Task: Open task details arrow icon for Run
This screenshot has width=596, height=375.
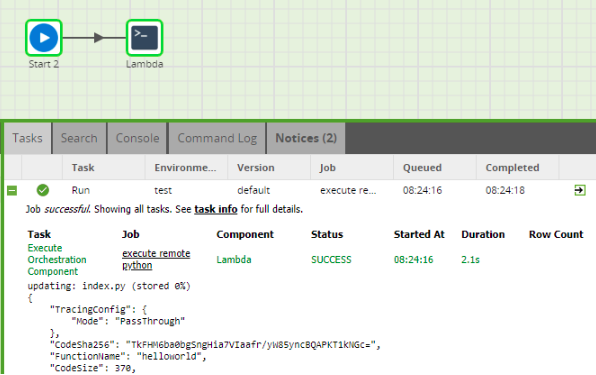Action: tap(580, 190)
